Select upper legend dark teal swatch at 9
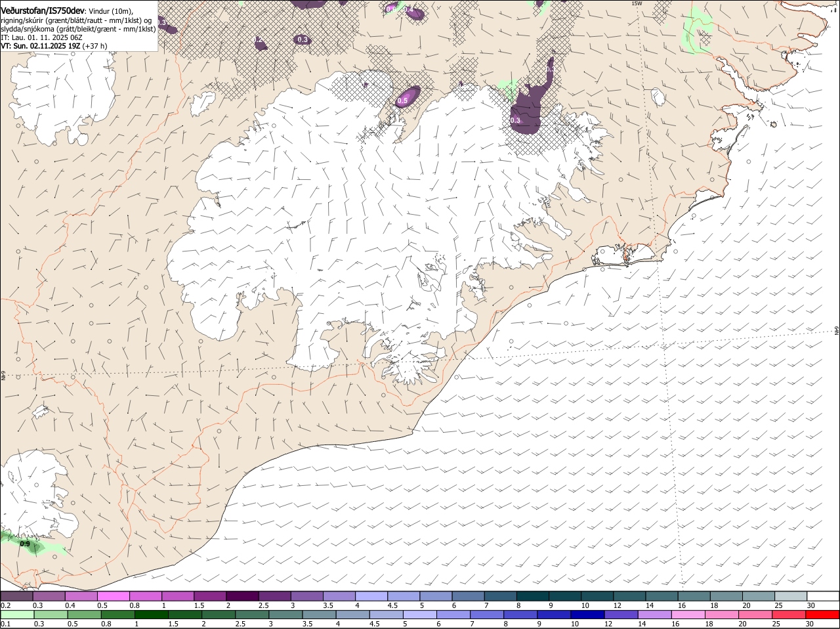840x629 pixels. pyautogui.click(x=564, y=596)
